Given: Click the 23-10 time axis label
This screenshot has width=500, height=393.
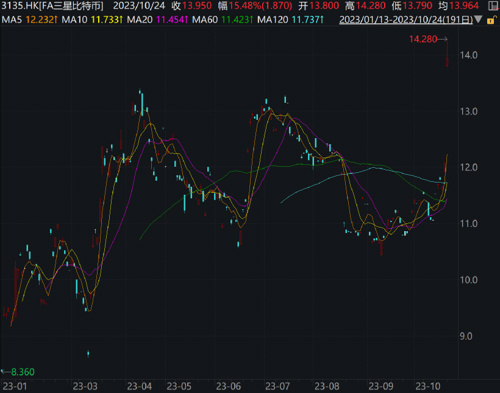Looking at the screenshot, I should click(428, 386).
